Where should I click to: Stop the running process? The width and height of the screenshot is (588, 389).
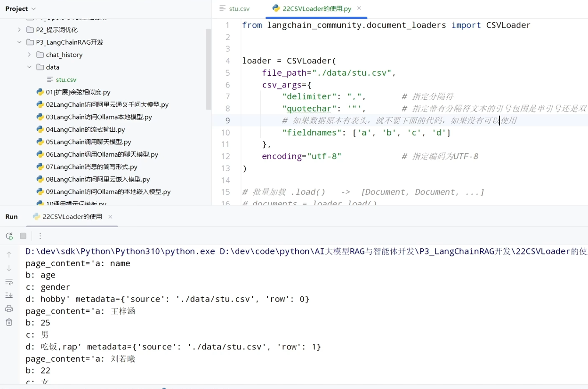(x=23, y=236)
